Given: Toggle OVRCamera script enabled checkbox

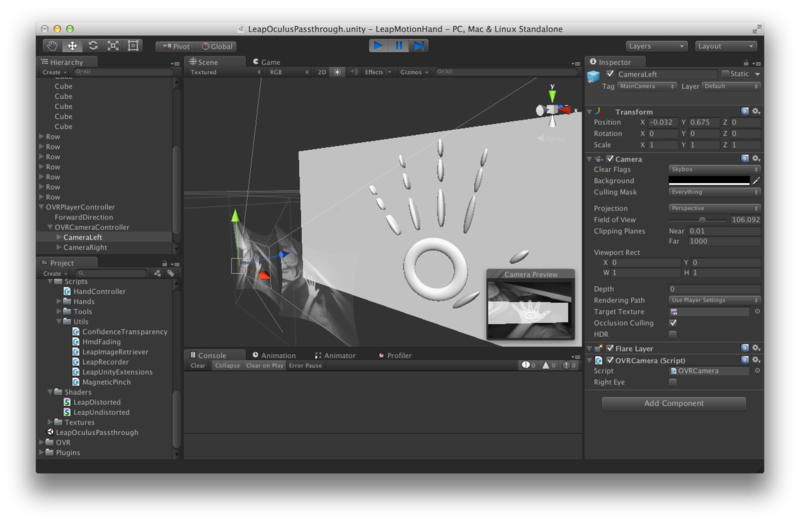Looking at the screenshot, I should click(610, 360).
